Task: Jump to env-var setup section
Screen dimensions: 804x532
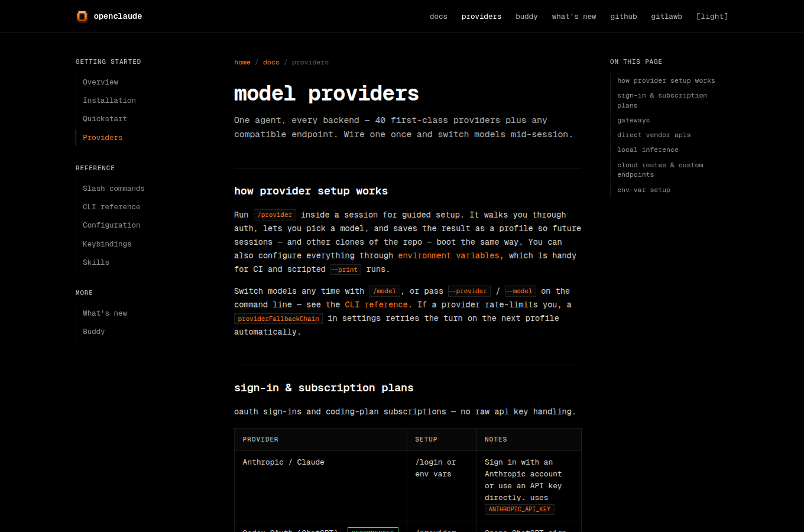Action: tap(644, 190)
